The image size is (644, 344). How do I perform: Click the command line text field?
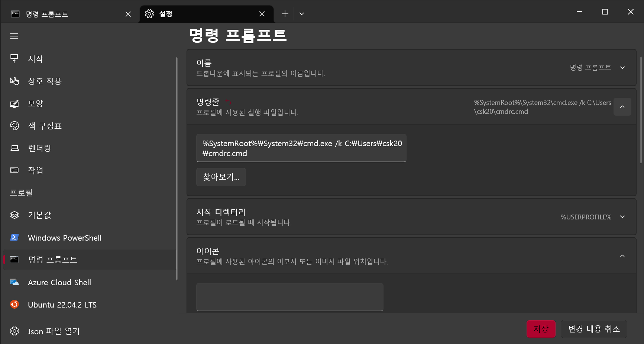[x=301, y=148]
